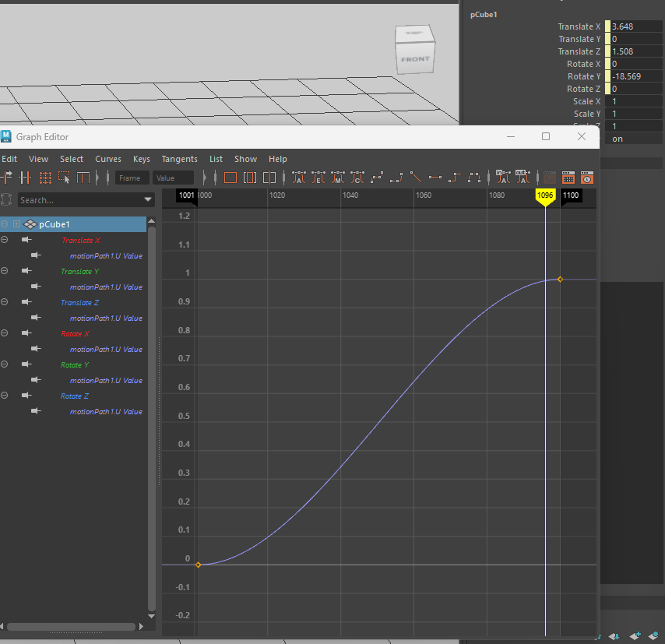665x644 pixels.
Task: Click the Frame input field
Action: coord(132,178)
